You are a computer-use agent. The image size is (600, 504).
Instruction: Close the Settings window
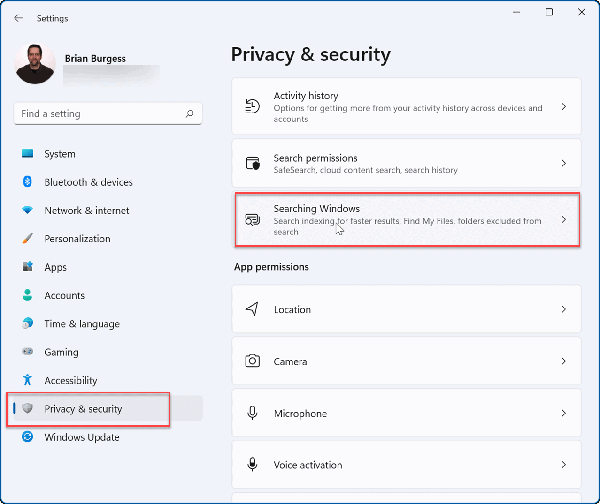tap(582, 12)
